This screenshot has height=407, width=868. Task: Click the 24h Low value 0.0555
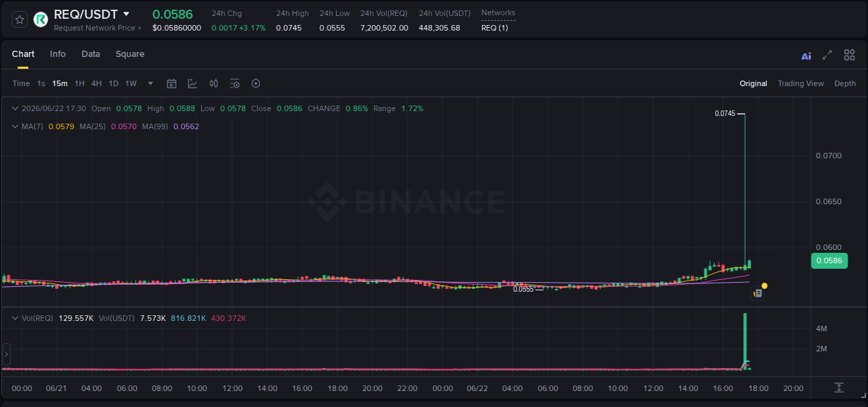(x=332, y=28)
